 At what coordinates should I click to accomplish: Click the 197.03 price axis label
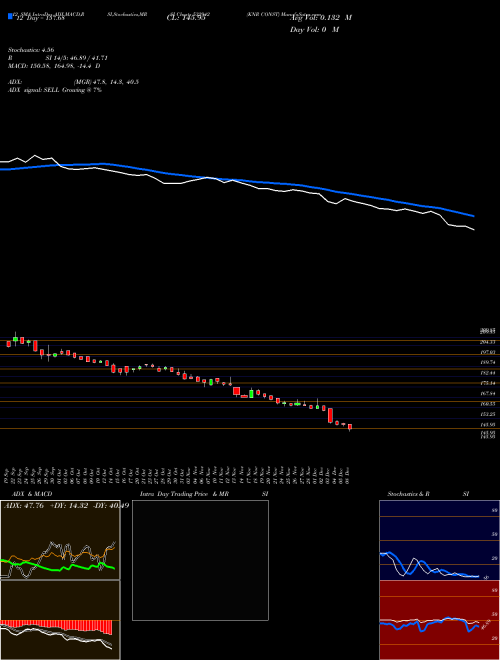coord(487,352)
